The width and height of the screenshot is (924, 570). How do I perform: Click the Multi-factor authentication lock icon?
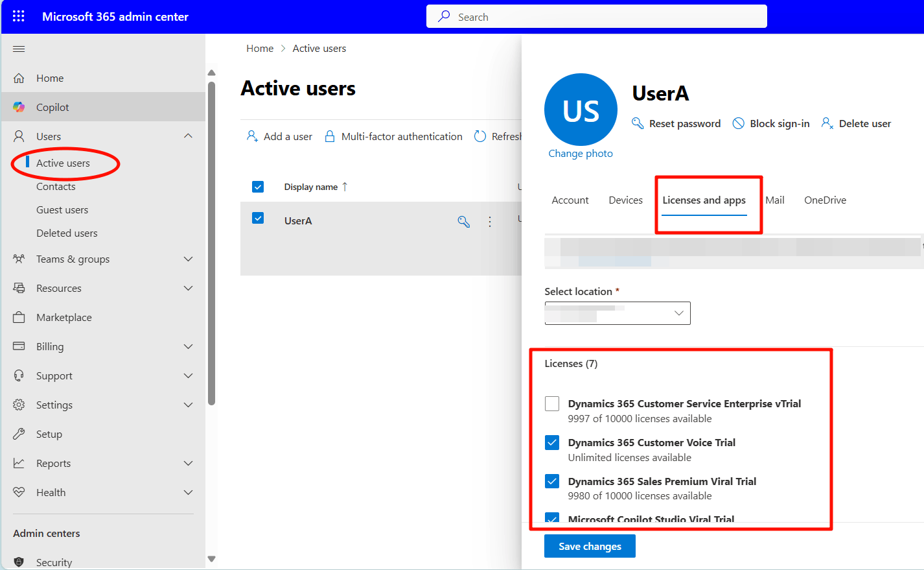tap(330, 136)
